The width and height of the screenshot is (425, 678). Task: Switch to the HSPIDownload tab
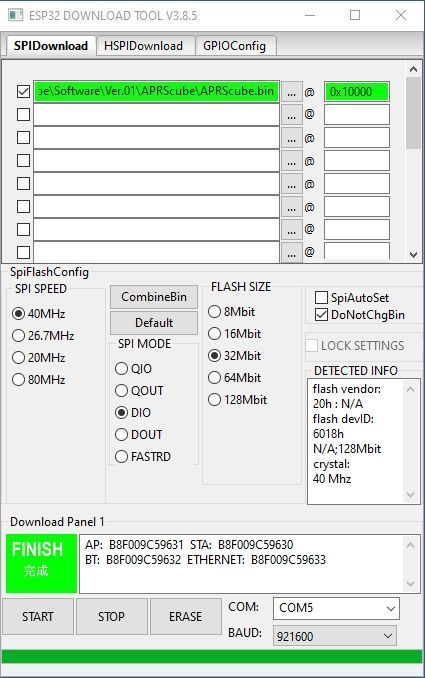coord(143,46)
